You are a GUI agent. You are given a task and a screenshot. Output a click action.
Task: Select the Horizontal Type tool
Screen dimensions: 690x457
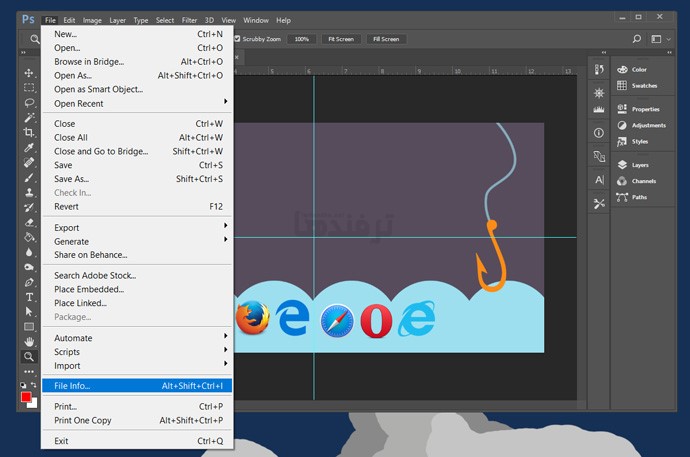pyautogui.click(x=29, y=297)
